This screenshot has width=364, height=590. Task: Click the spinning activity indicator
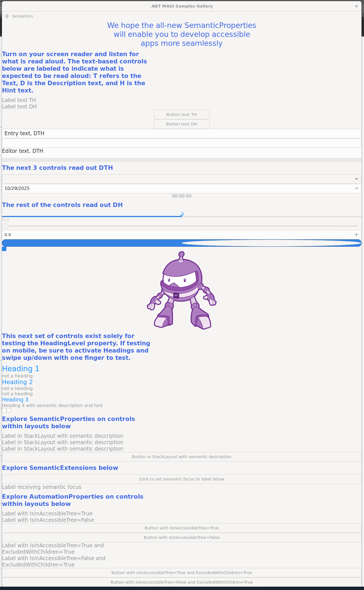coord(182,214)
